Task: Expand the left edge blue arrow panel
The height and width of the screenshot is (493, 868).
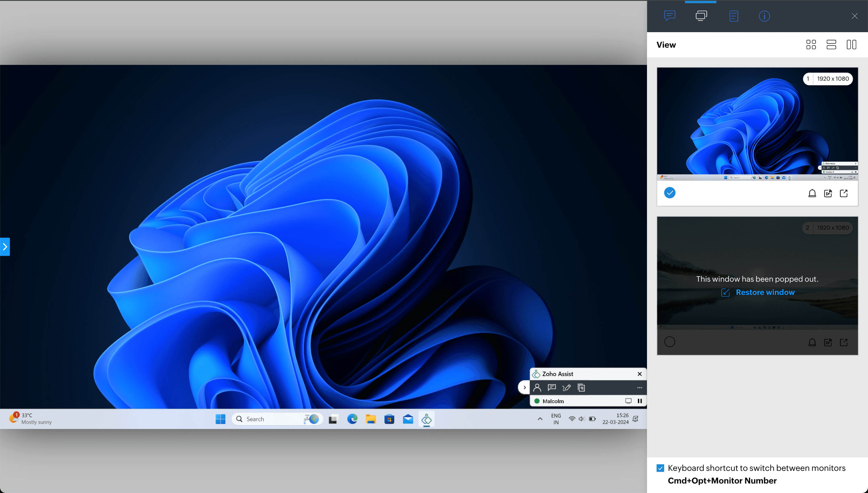Action: pyautogui.click(x=5, y=247)
